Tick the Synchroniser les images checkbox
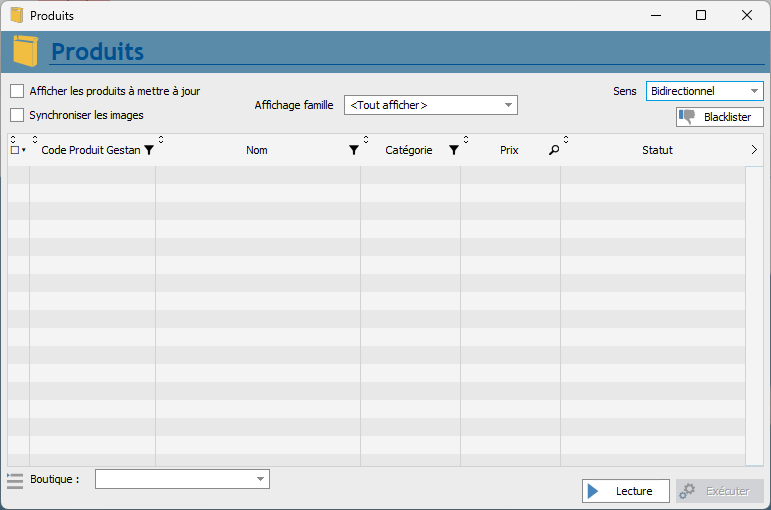 click(17, 115)
